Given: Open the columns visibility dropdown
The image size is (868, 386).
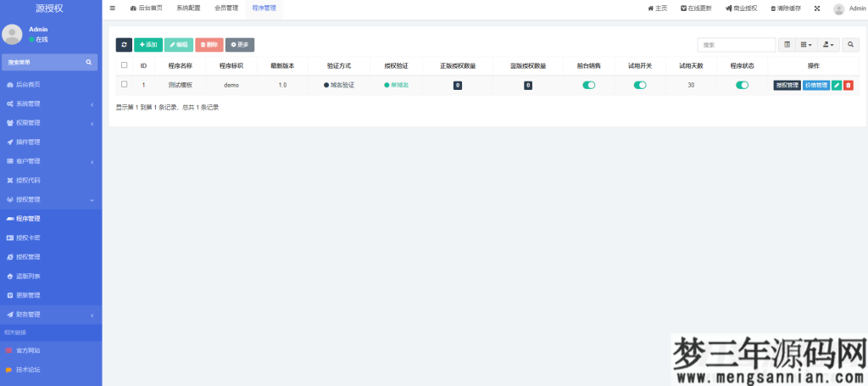Looking at the screenshot, I should click(806, 45).
